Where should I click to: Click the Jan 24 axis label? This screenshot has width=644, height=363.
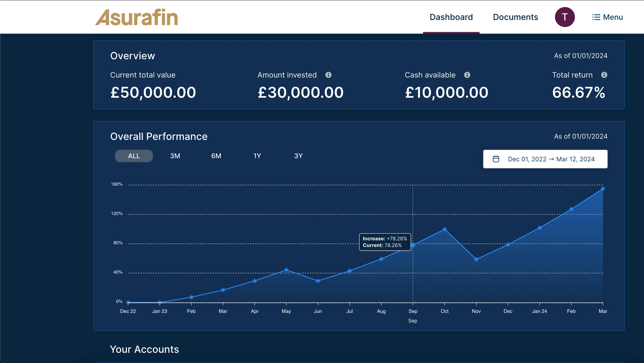coord(539,311)
